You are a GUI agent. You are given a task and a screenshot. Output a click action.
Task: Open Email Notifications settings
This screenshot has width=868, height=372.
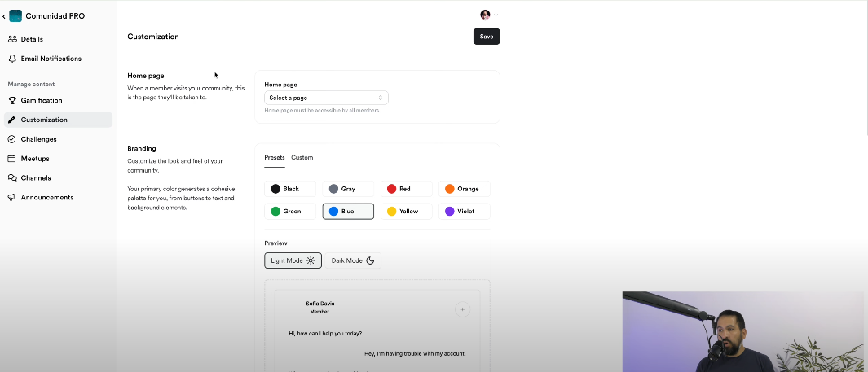(x=58, y=59)
